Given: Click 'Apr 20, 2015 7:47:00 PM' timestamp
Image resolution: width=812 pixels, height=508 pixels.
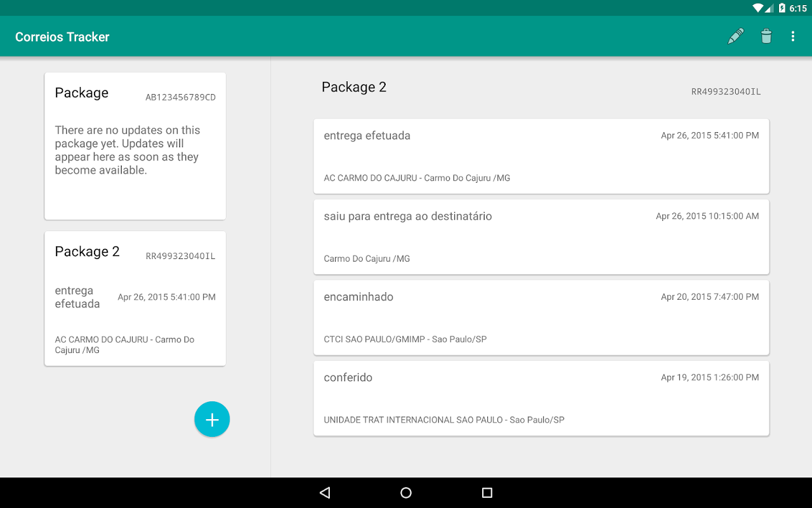Looking at the screenshot, I should click(710, 297).
